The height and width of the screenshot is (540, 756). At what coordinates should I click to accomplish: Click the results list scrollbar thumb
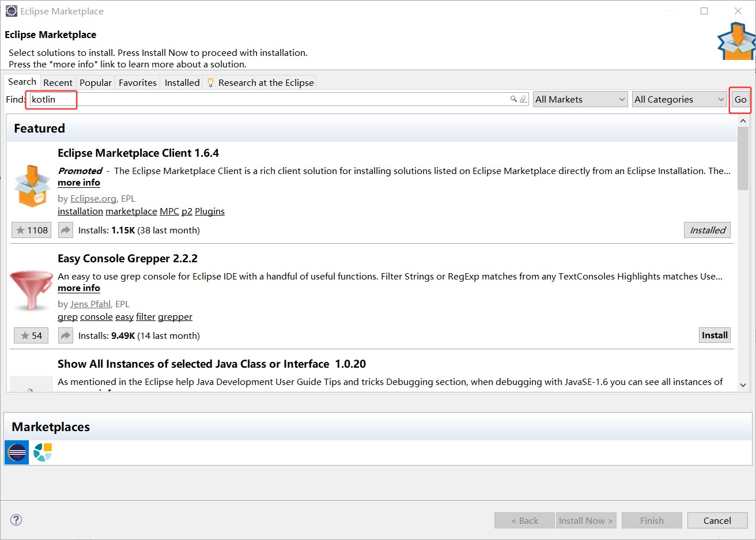point(743,158)
